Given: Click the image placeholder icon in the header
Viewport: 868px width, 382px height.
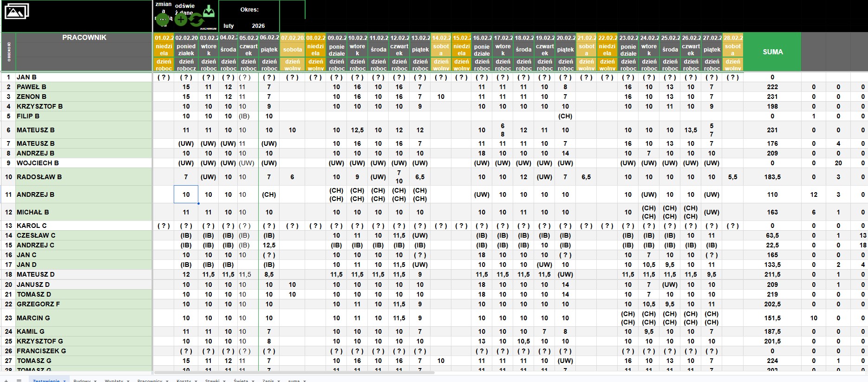Looking at the screenshot, I should 17,11.
